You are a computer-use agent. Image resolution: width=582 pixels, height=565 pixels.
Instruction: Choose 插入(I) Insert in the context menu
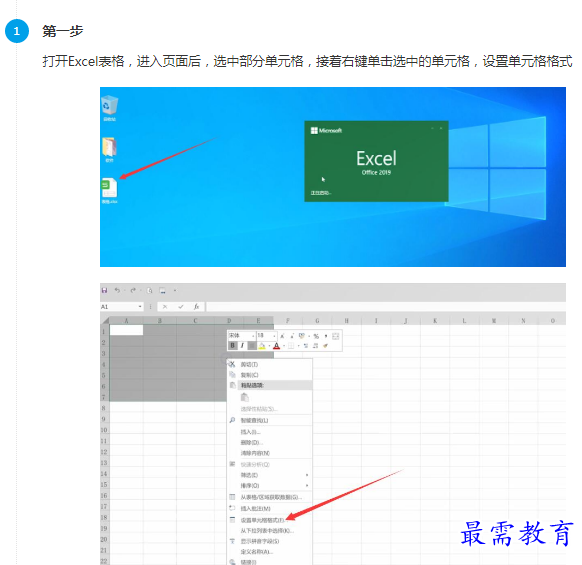[x=270, y=432]
